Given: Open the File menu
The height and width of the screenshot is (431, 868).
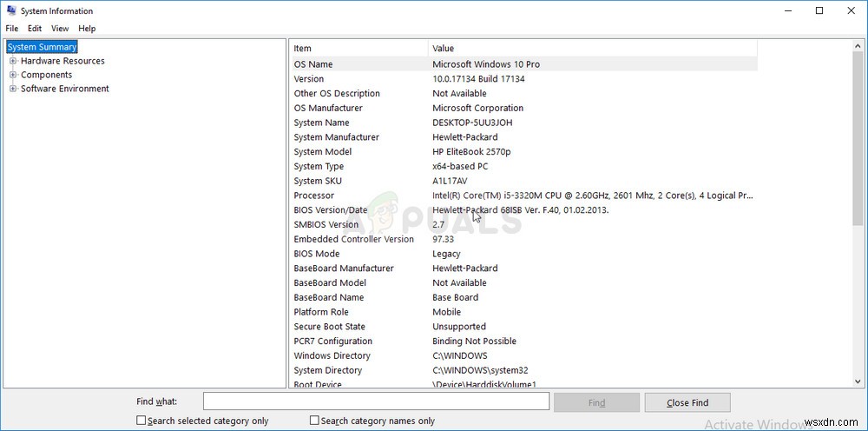Looking at the screenshot, I should pos(11,29).
